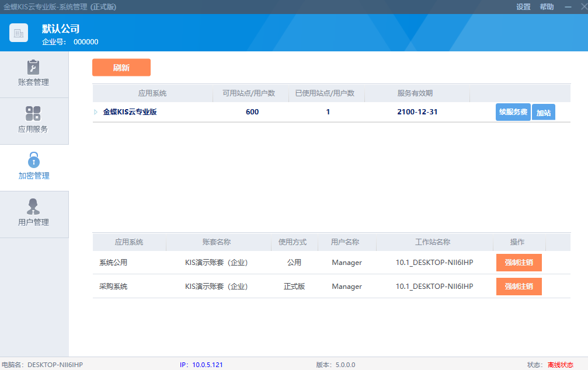The image size is (588, 370).
Task: Click the 加站 button
Action: [x=544, y=113]
